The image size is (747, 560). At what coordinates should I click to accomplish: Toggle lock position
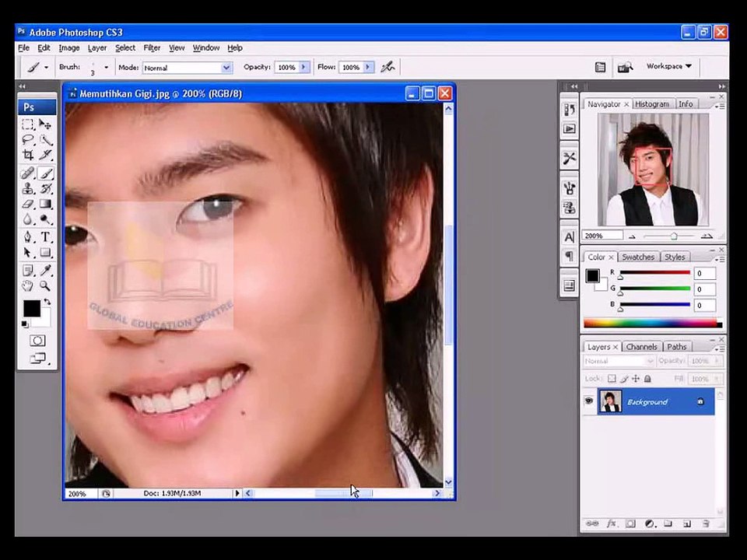click(636, 379)
